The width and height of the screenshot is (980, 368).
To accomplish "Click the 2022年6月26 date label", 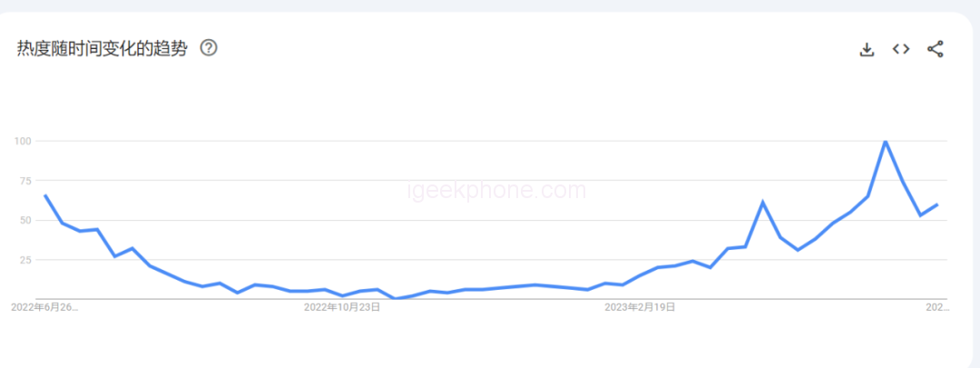I will (x=44, y=307).
